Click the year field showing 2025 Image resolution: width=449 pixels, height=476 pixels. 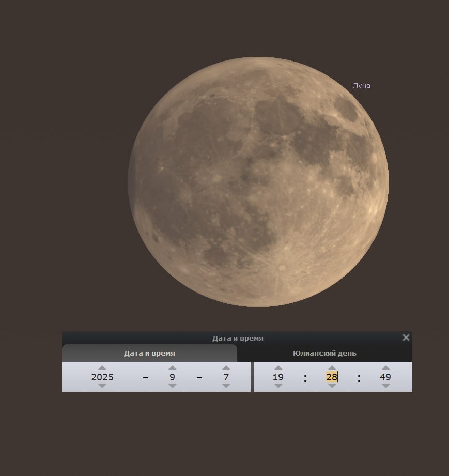point(102,377)
